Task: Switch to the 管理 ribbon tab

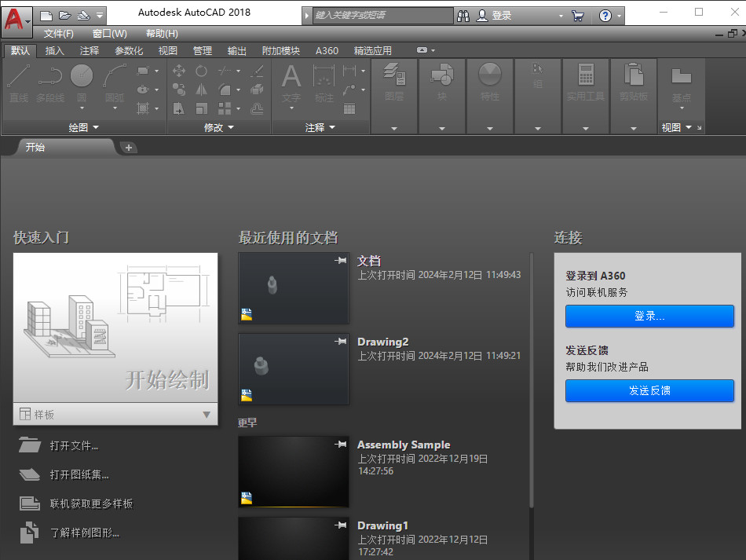Action: [202, 50]
